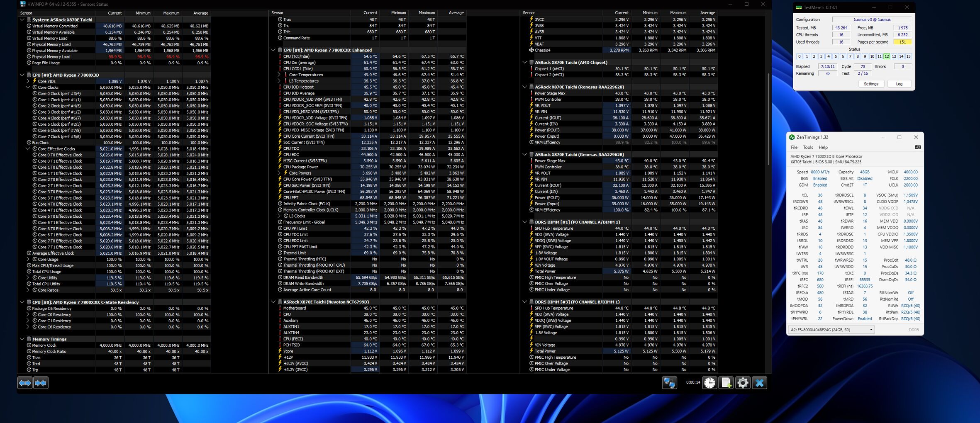980x423 pixels.
Task: Open the File menu in ZenTimings
Action: pyautogui.click(x=794, y=147)
